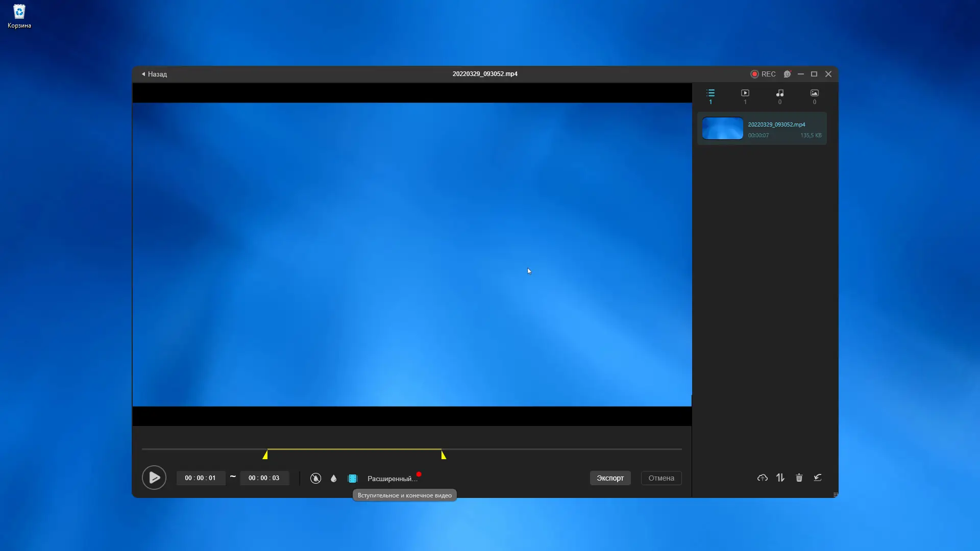Click the Отмена button

pos(661,478)
